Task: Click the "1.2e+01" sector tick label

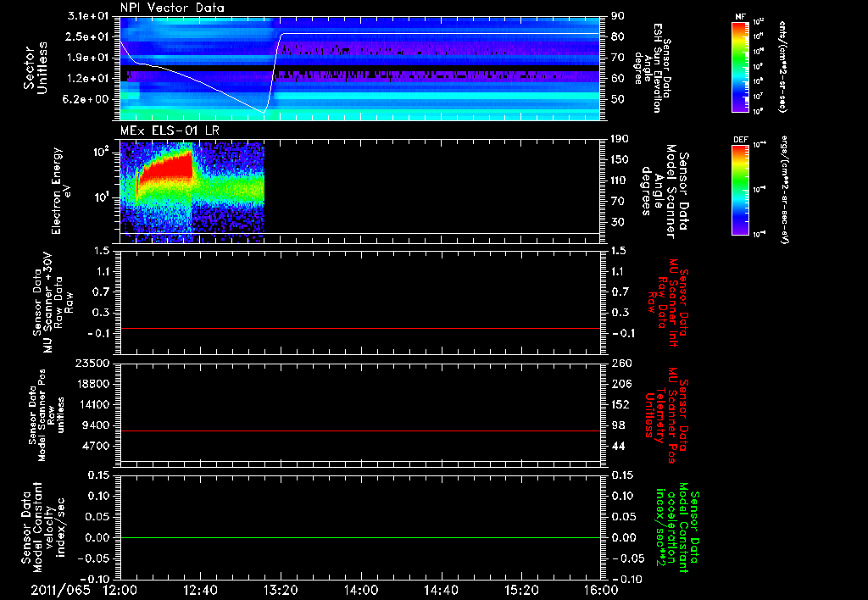Action: click(88, 79)
